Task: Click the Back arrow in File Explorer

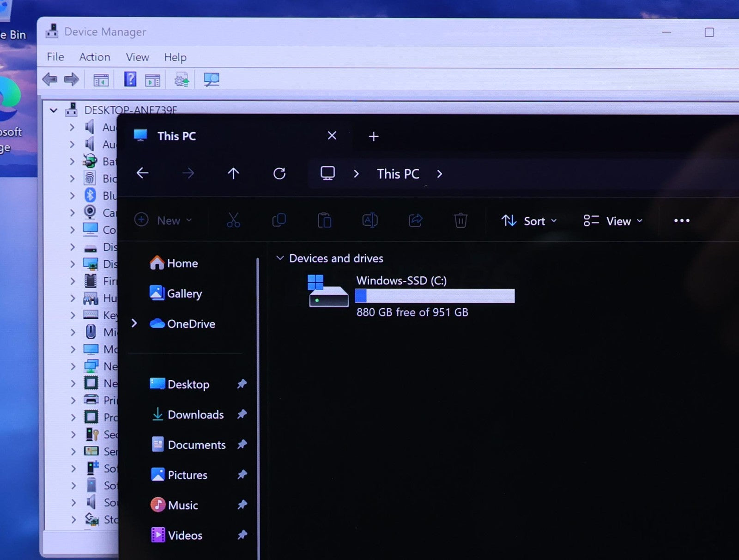Action: (143, 173)
